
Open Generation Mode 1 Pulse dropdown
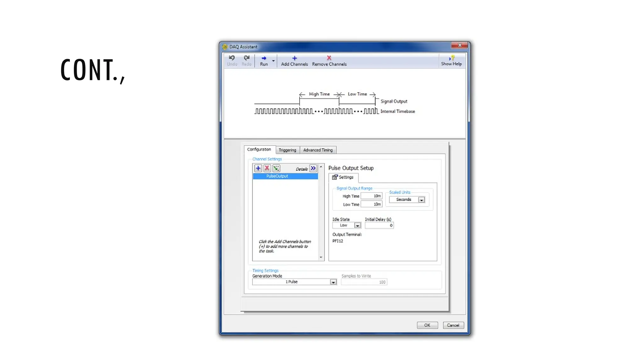coord(333,282)
